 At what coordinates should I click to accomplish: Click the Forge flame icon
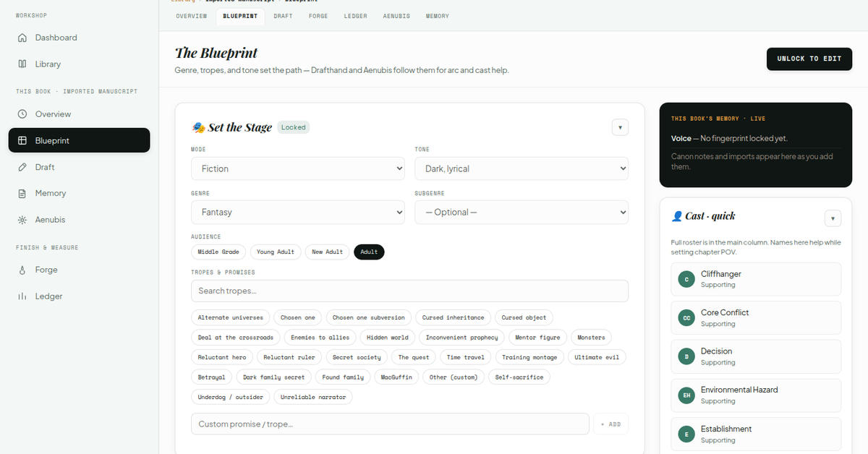pyautogui.click(x=22, y=270)
